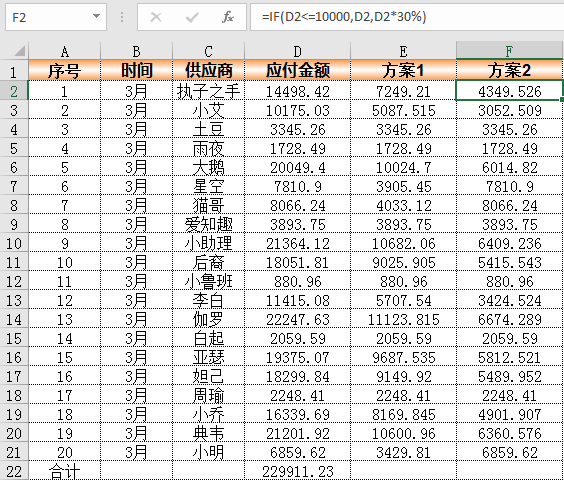The height and width of the screenshot is (480, 564).
Task: Click the formula bar IF formula text
Action: click(344, 17)
